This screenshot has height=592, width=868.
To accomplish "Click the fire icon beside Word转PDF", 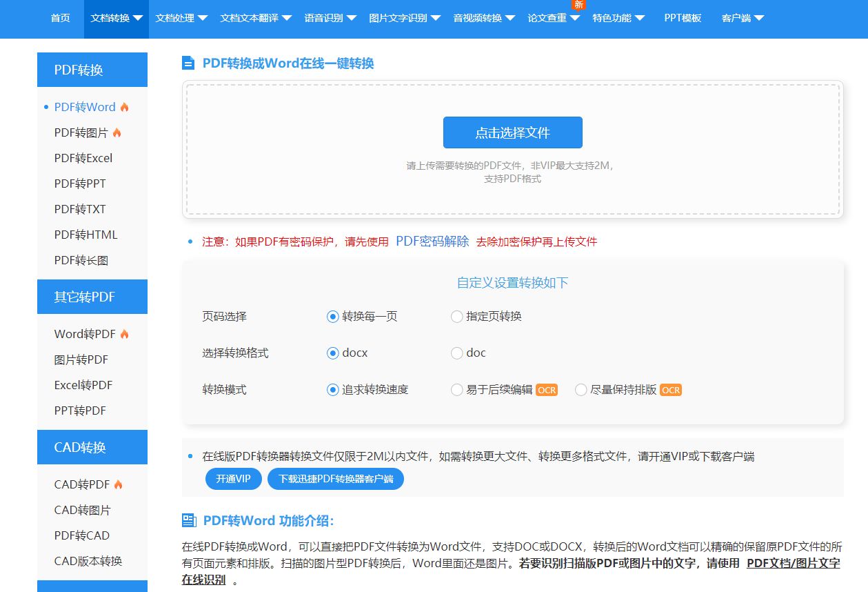I will tap(123, 333).
